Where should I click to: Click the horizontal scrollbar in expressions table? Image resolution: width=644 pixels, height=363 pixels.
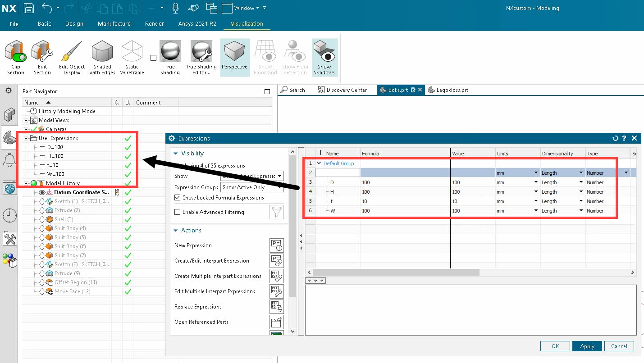(396, 272)
